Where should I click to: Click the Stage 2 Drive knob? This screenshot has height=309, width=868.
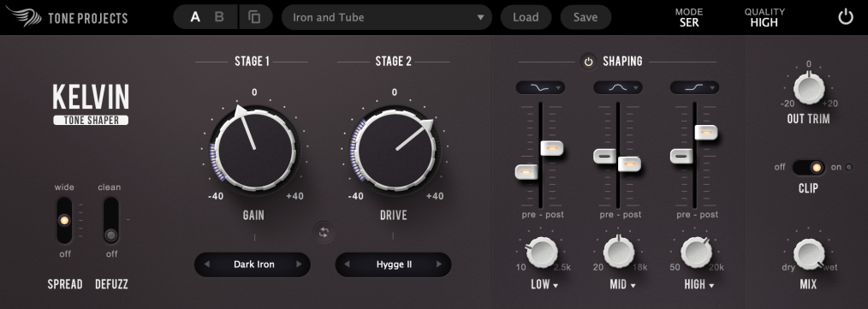pos(395,149)
